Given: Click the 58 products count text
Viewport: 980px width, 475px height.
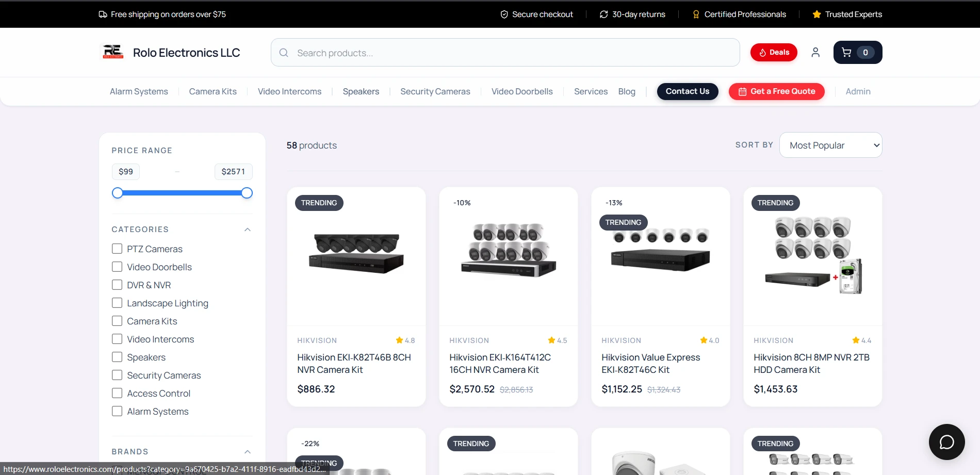Looking at the screenshot, I should point(312,145).
